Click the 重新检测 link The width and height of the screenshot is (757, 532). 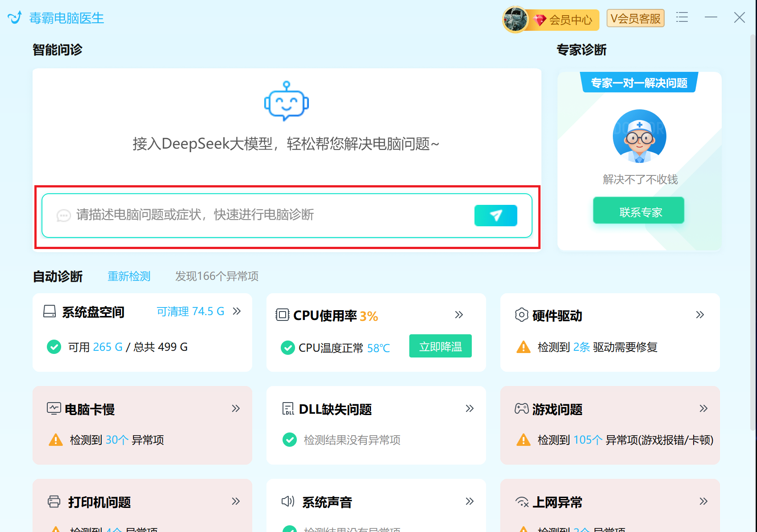pos(129,276)
